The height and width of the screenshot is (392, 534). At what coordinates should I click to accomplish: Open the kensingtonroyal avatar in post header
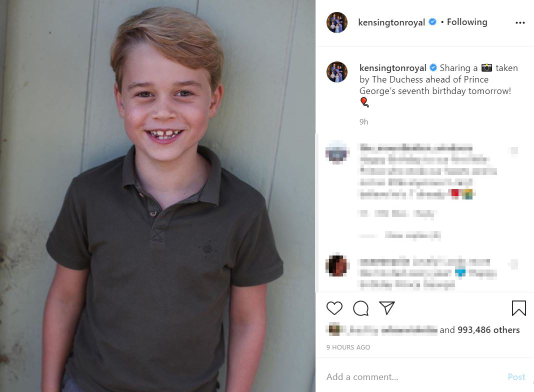[x=337, y=22]
